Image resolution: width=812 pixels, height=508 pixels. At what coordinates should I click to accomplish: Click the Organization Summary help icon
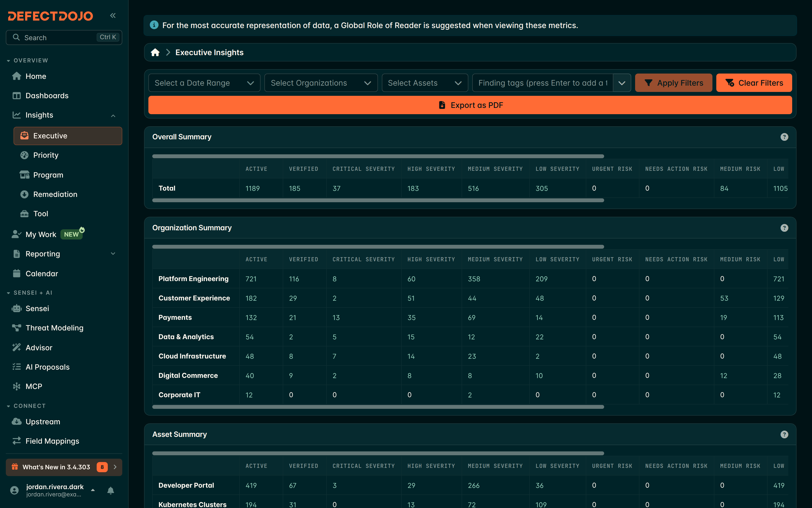pos(784,228)
